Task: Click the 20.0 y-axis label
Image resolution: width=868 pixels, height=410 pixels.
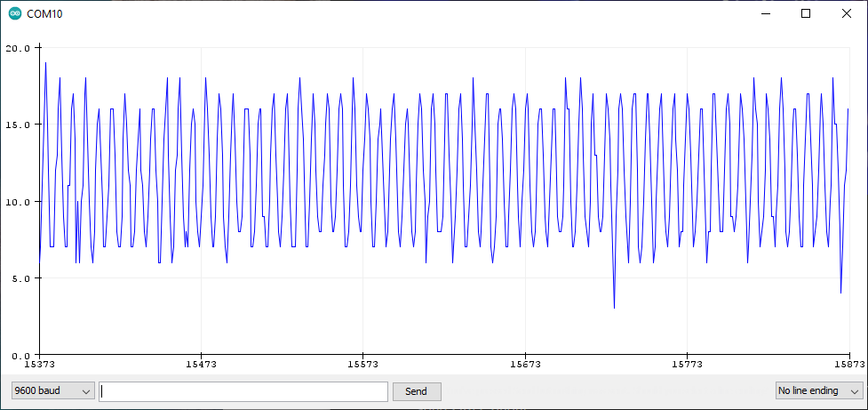Action: click(18, 48)
